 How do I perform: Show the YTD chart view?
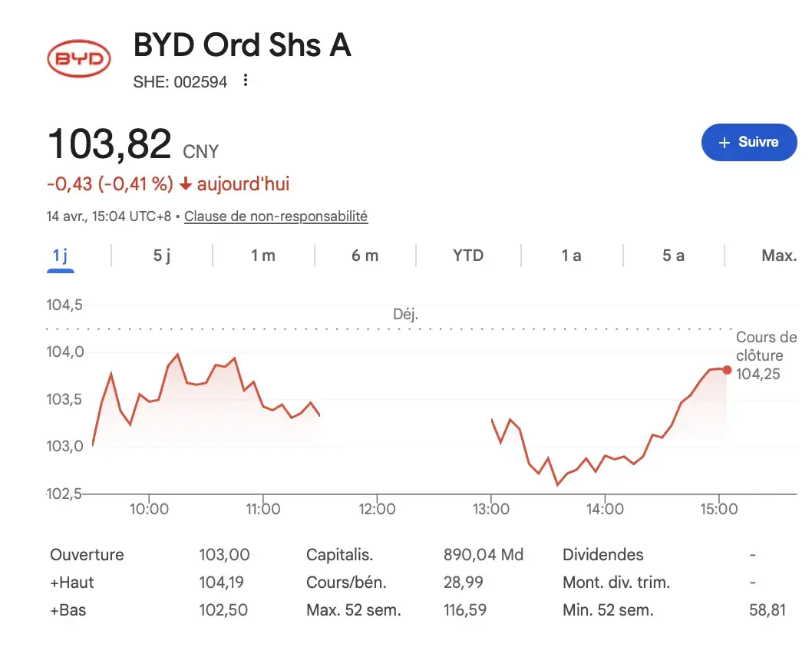point(467,255)
